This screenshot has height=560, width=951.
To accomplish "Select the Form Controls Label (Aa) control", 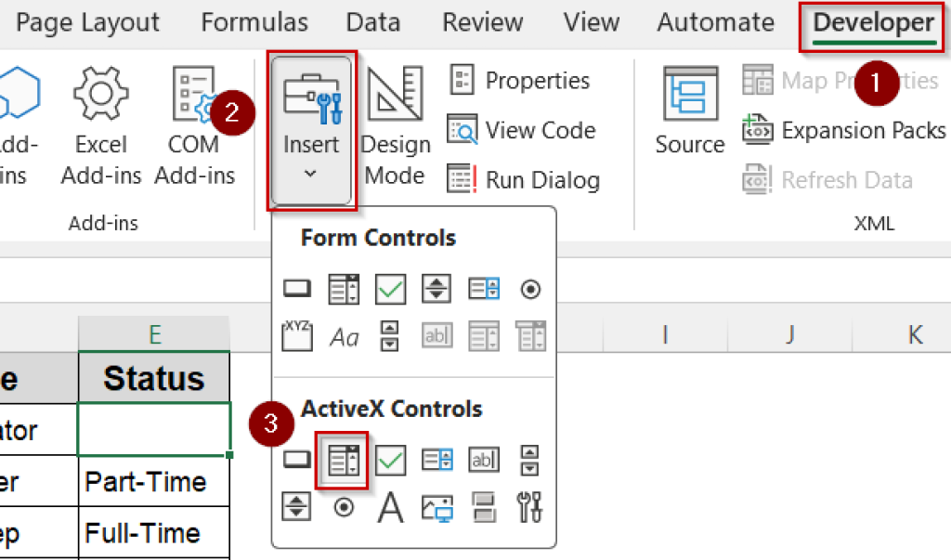I will [344, 336].
